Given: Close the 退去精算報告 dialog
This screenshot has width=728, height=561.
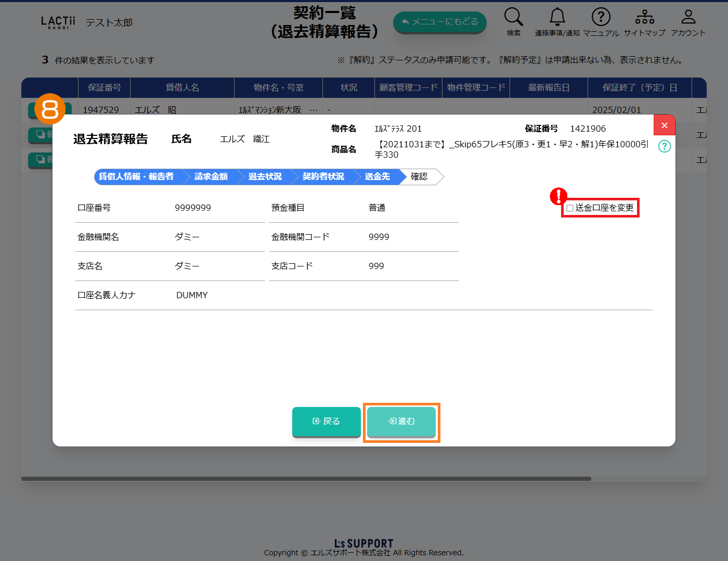Looking at the screenshot, I should (664, 125).
